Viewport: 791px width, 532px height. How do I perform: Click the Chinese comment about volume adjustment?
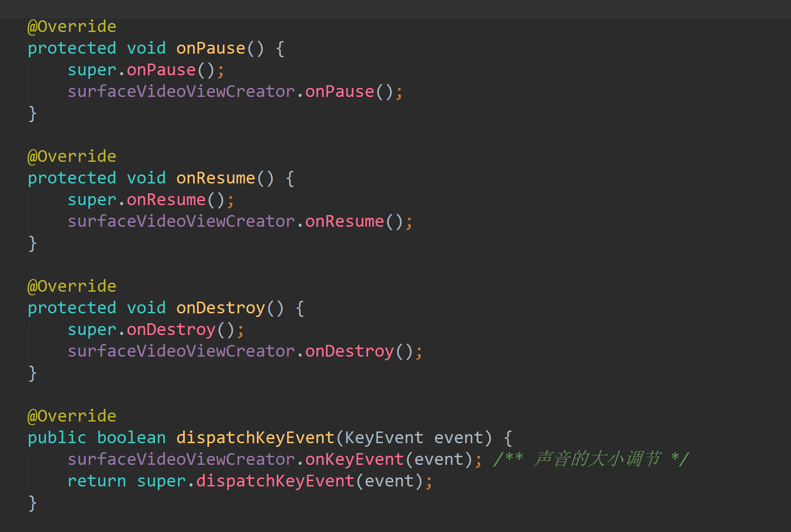591,459
